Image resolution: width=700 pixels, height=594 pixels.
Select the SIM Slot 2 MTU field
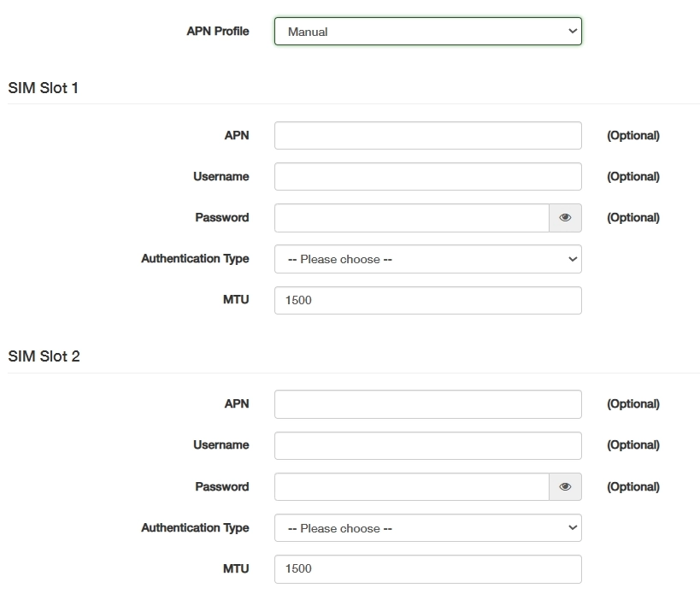pyautogui.click(x=427, y=569)
